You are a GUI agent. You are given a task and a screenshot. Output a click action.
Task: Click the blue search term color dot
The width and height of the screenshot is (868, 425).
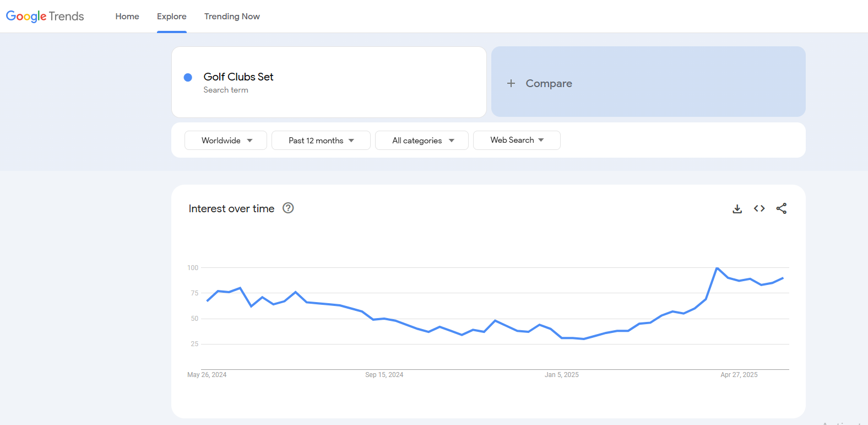tap(188, 77)
